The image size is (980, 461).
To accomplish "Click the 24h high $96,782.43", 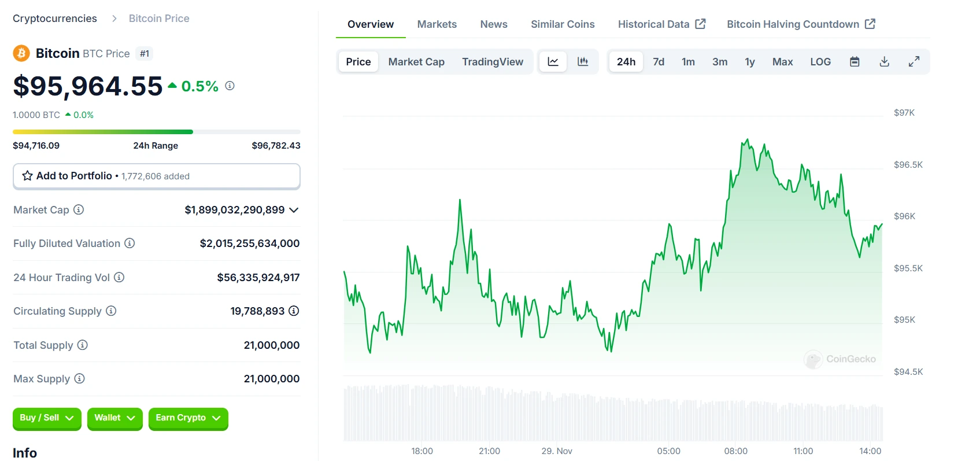I will (276, 146).
